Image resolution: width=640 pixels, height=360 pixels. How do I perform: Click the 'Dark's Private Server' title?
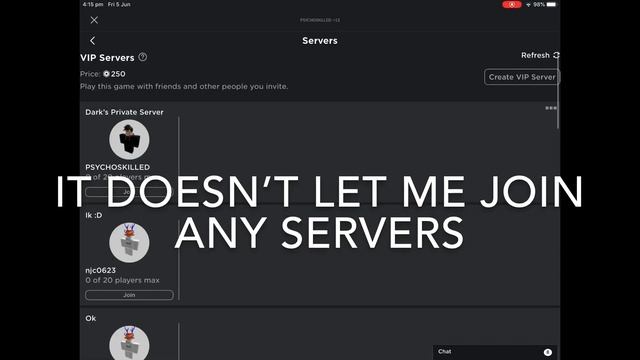pyautogui.click(x=124, y=112)
